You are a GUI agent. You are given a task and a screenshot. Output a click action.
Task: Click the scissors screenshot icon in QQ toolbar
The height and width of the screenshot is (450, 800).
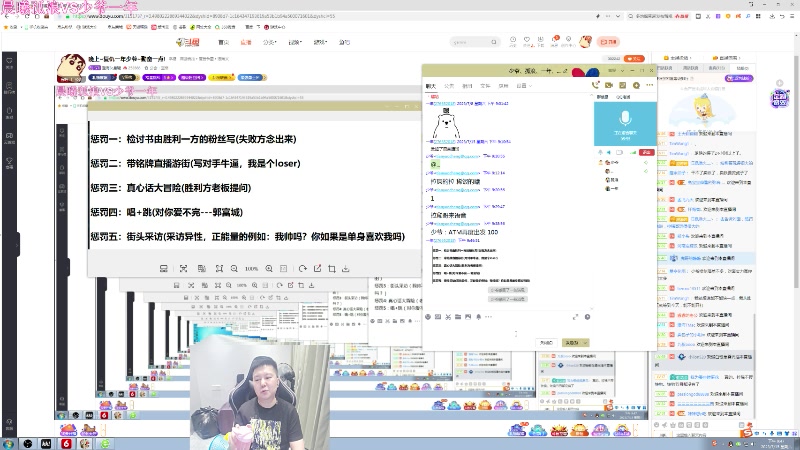click(x=448, y=317)
